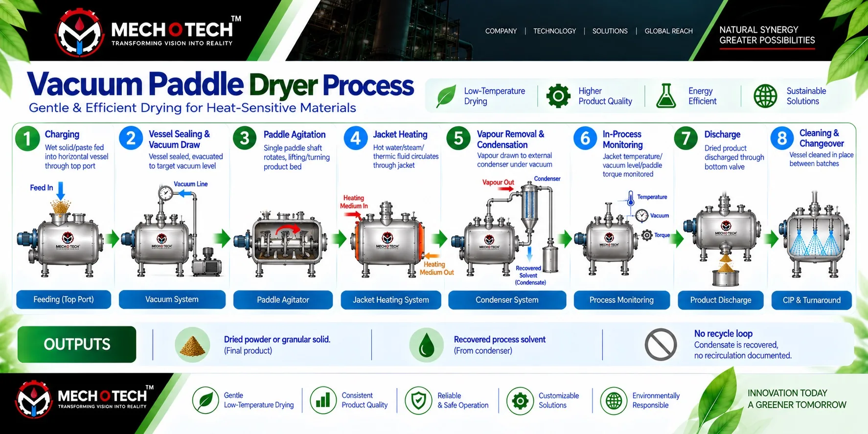
Task: Click the cleaning spray vessel image
Action: (814, 235)
